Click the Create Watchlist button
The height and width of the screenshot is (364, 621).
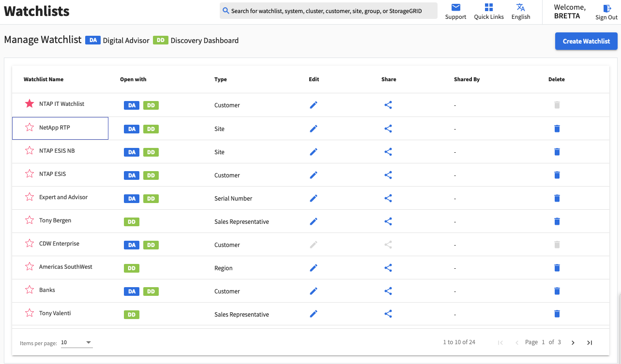point(586,41)
